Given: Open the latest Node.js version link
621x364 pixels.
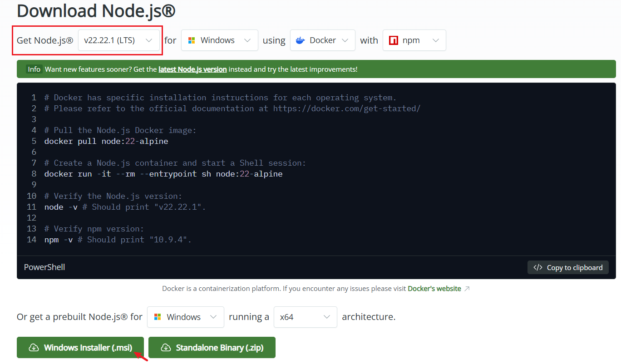Looking at the screenshot, I should (x=192, y=69).
